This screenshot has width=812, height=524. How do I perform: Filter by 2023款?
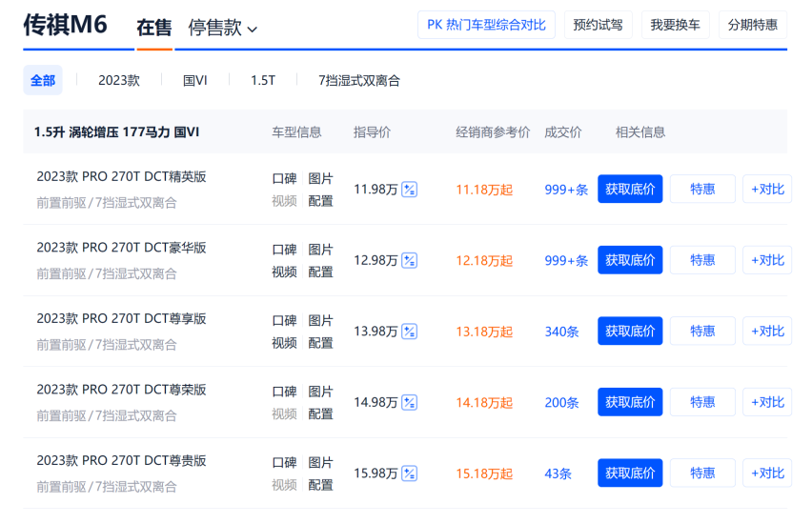(x=119, y=80)
